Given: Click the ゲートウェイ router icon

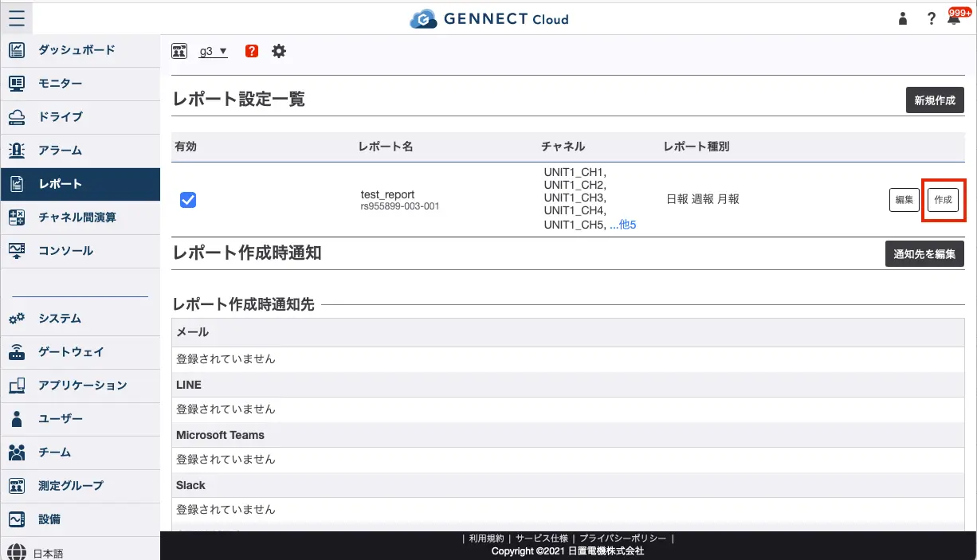Looking at the screenshot, I should [17, 352].
